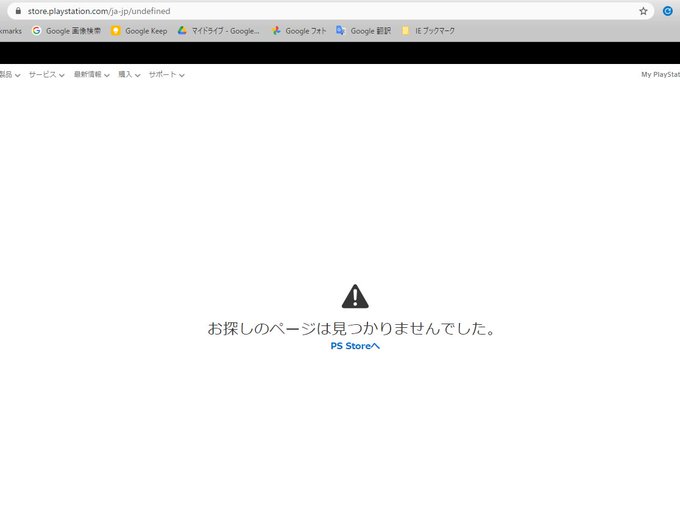This screenshot has width=680, height=532.
Task: Click the My PlayStation link
Action: pyautogui.click(x=660, y=75)
